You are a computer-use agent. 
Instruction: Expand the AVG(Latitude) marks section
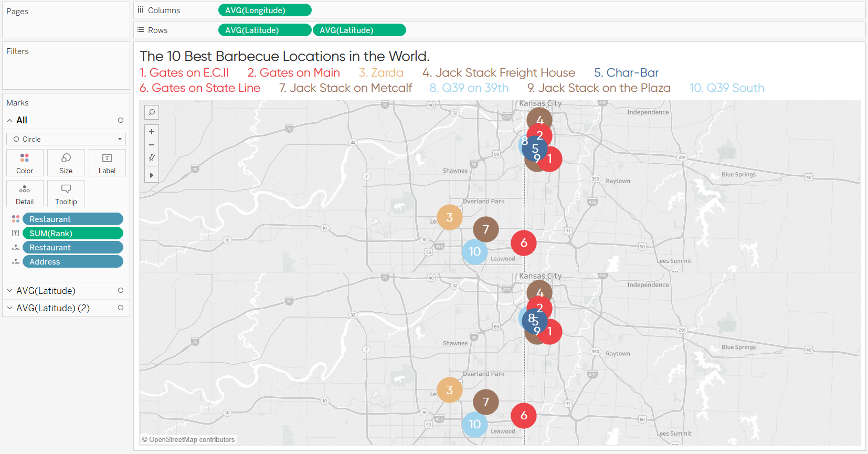9,290
